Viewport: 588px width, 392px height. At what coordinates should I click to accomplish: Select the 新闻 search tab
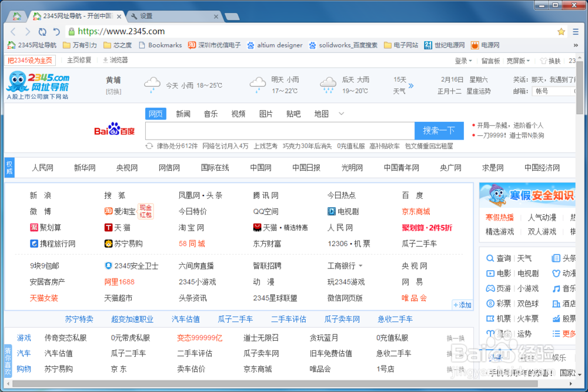(x=183, y=114)
